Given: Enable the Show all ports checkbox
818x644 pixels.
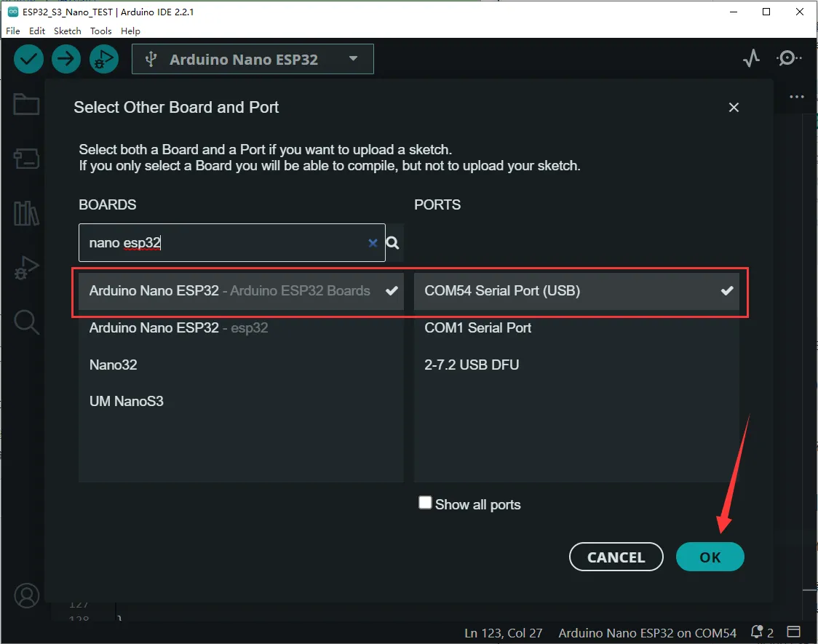Looking at the screenshot, I should point(425,503).
